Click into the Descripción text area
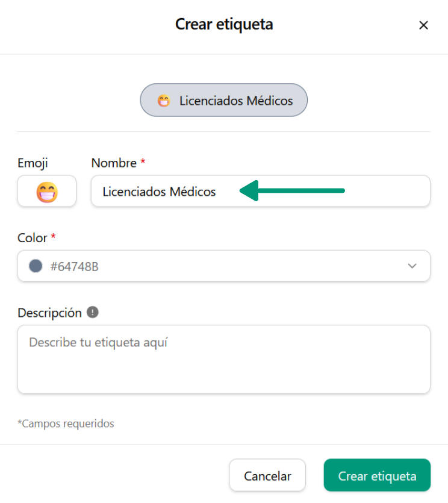This screenshot has width=448, height=503. [223, 360]
